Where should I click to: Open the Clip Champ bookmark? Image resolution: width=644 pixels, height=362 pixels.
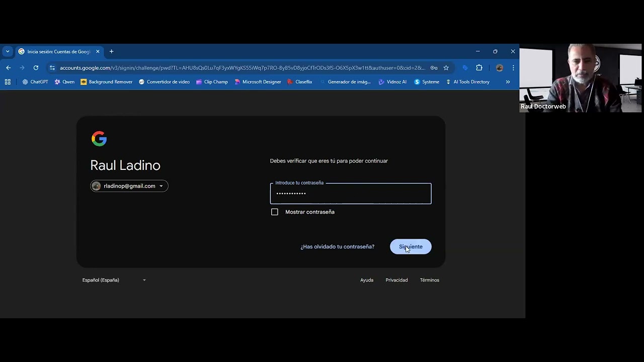click(212, 82)
